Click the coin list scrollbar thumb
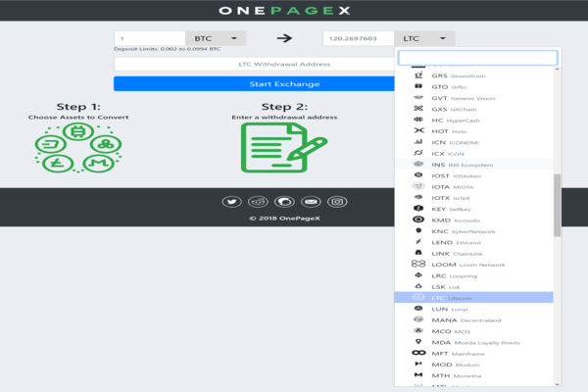Screen dimensions: 588x392 [557, 205]
